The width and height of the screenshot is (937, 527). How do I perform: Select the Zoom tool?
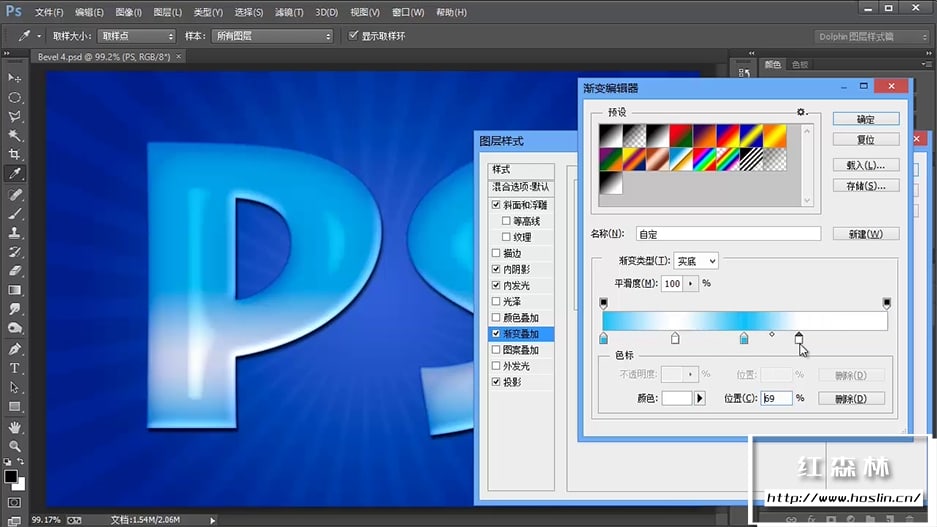(x=14, y=446)
